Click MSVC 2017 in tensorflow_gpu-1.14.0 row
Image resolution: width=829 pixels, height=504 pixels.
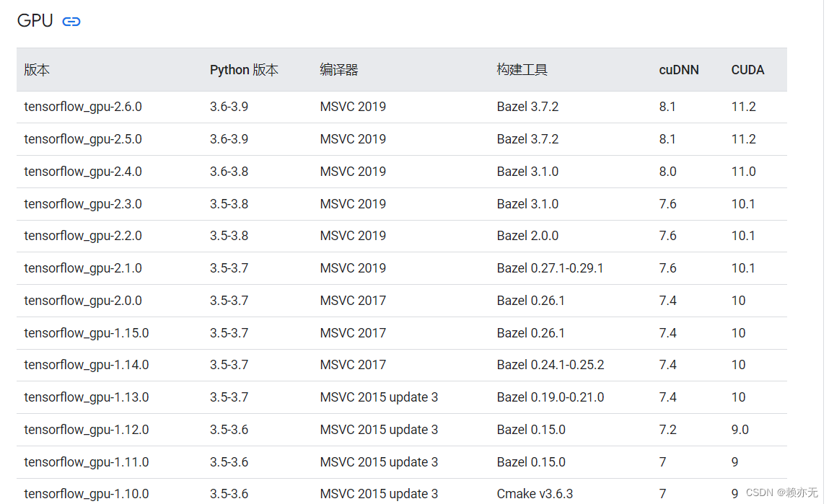coord(353,365)
